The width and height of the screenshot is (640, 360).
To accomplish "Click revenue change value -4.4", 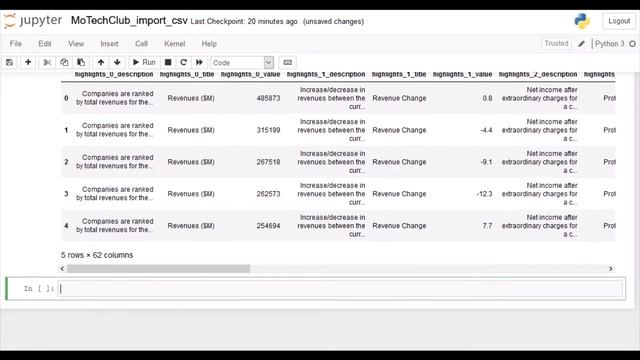I will pos(486,130).
